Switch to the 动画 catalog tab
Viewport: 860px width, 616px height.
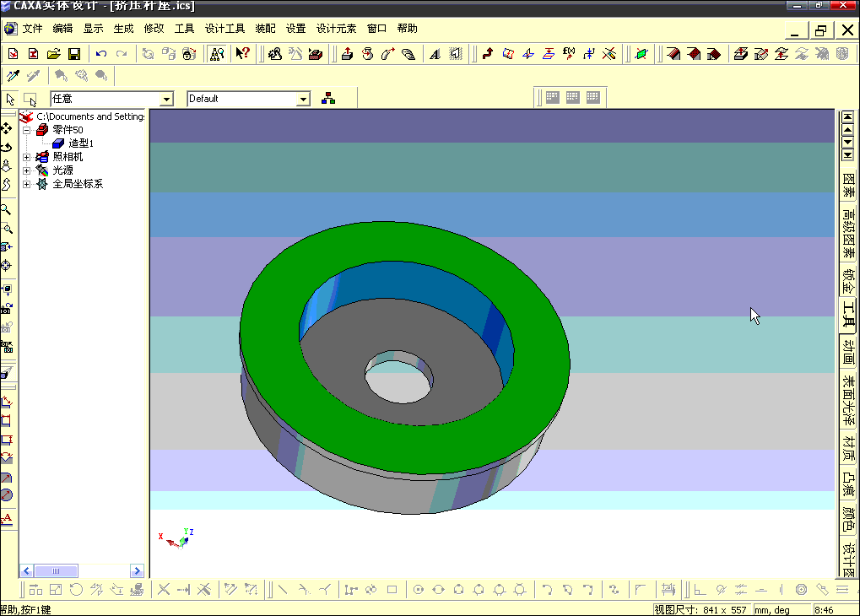[848, 352]
